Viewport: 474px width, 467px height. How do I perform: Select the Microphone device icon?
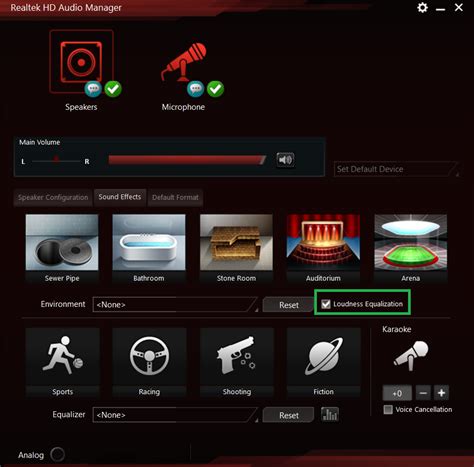(x=184, y=62)
